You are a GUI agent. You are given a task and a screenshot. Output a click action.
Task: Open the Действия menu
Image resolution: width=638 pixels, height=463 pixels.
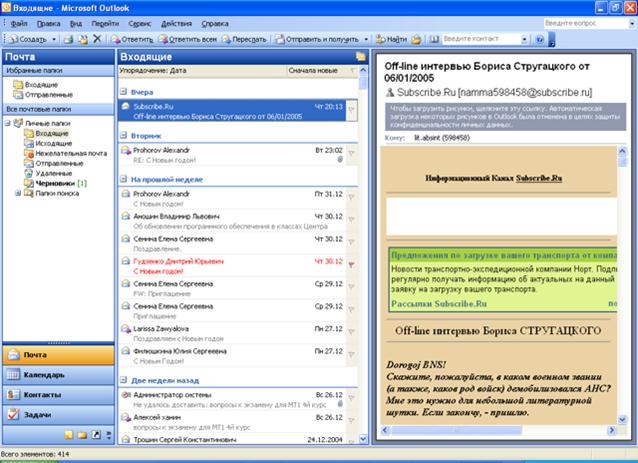(x=176, y=24)
